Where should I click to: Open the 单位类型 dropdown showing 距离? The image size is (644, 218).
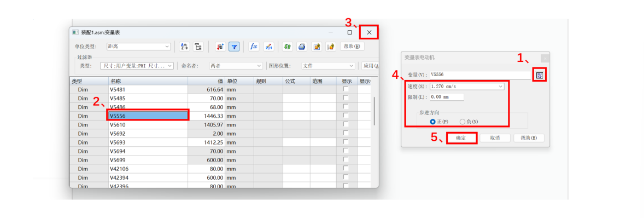click(x=138, y=47)
